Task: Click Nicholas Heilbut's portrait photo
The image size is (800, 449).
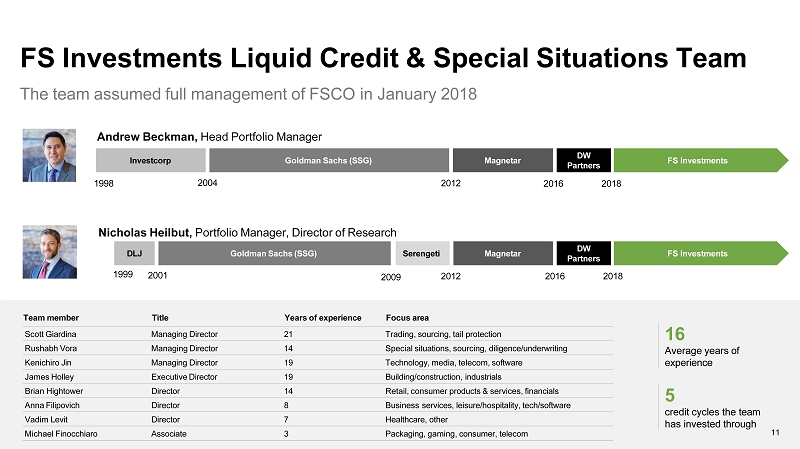Action: (49, 252)
